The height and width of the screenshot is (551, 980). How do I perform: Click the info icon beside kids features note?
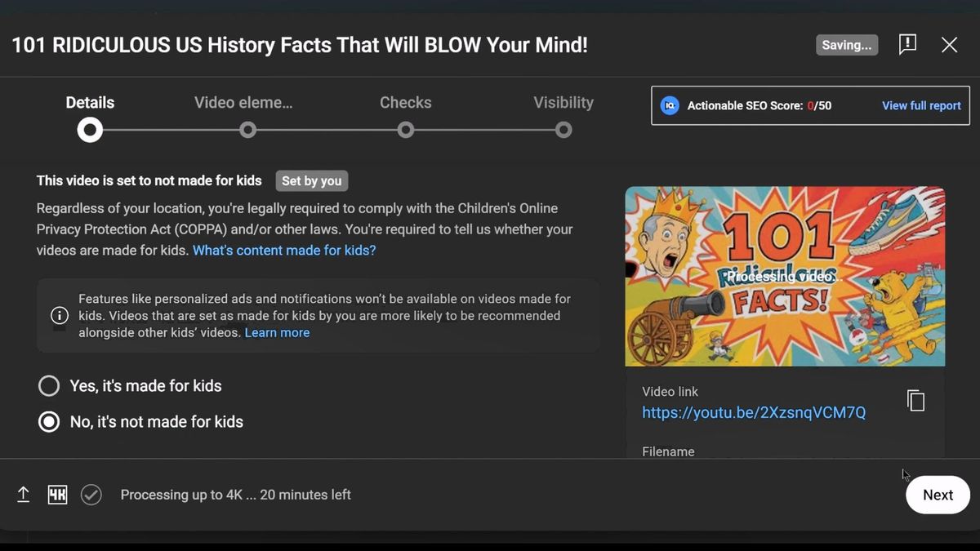pyautogui.click(x=60, y=315)
